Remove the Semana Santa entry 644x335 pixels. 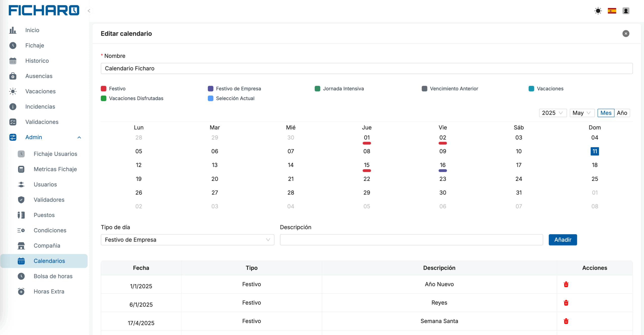566,321
